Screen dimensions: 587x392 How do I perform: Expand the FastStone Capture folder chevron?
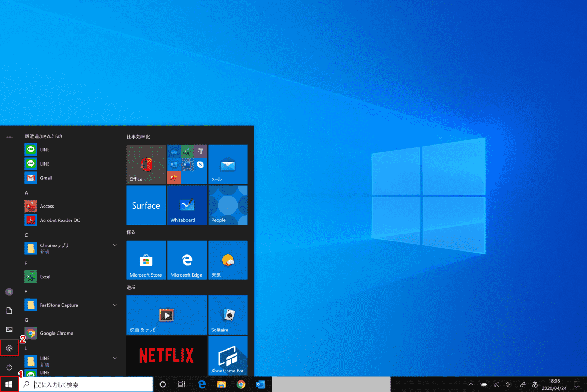click(x=115, y=305)
